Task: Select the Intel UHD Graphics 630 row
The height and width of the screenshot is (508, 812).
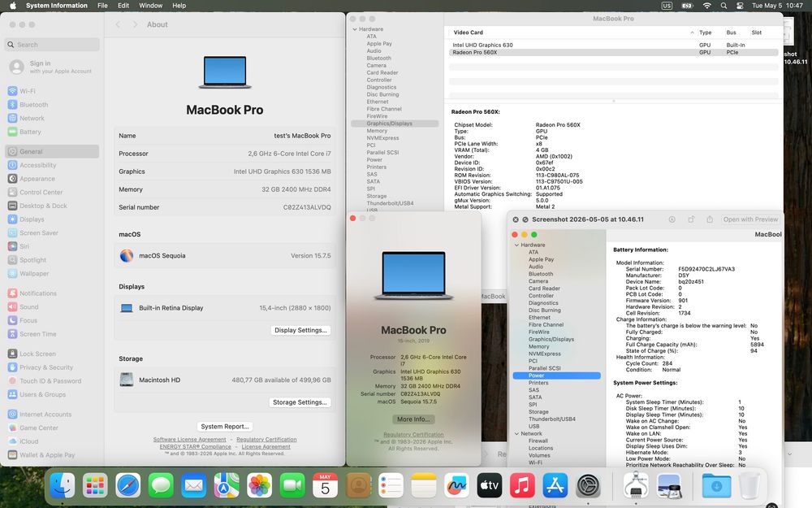Action: (613, 45)
